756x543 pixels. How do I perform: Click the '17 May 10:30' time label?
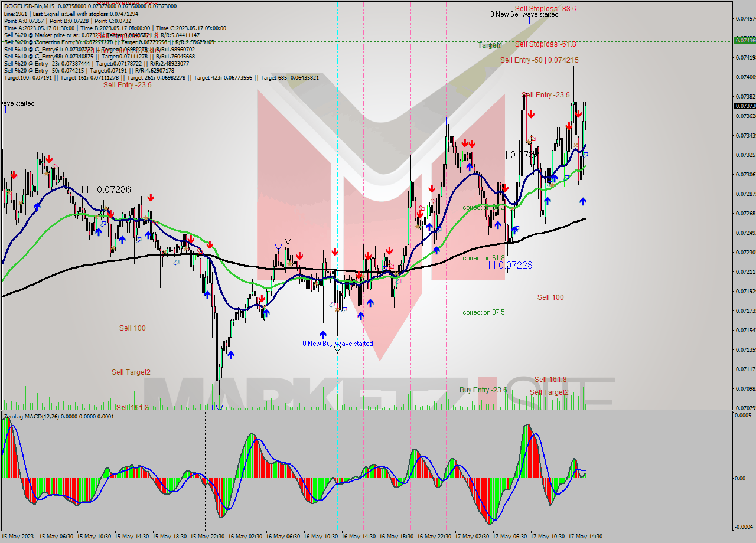click(548, 537)
